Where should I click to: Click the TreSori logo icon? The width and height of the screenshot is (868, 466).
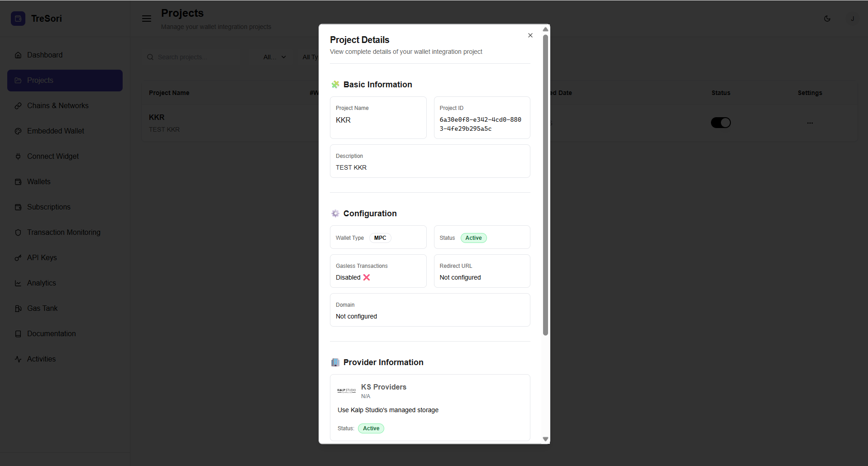(18, 19)
